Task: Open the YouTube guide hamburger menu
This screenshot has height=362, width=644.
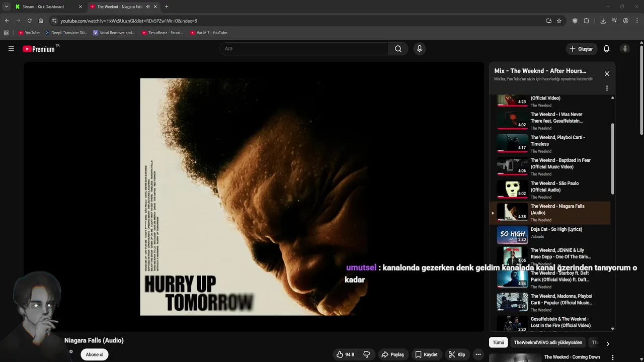Action: point(11,49)
